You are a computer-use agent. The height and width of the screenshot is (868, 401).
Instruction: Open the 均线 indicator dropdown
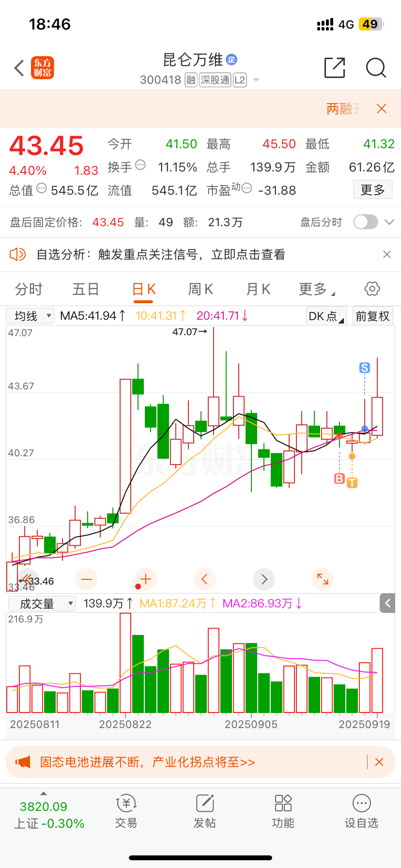30,316
